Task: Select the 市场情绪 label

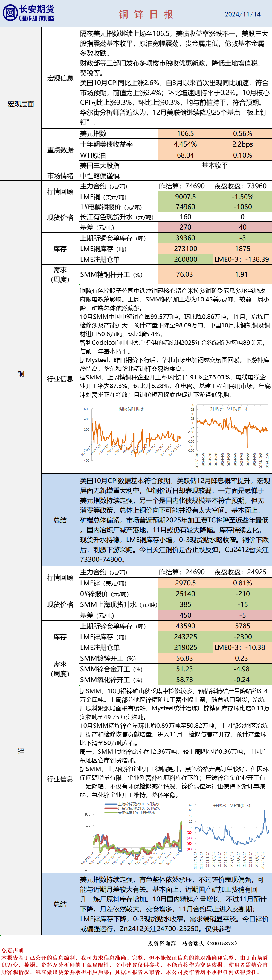Action: [x=60, y=176]
